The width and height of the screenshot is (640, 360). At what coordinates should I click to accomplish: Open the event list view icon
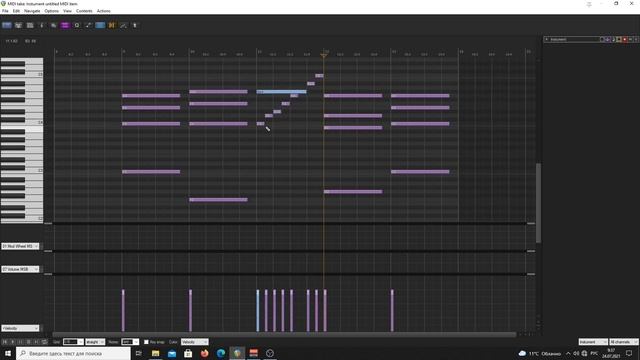pos(30,25)
